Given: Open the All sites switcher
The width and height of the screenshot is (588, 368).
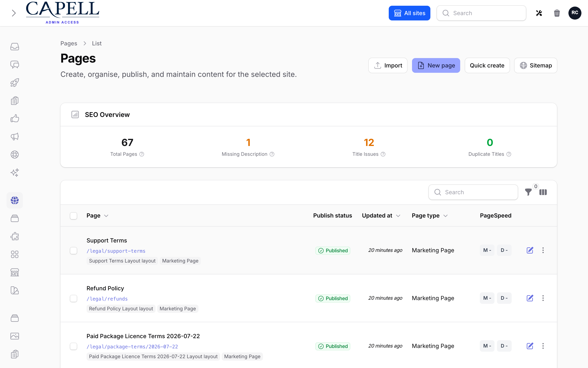Looking at the screenshot, I should 409,13.
